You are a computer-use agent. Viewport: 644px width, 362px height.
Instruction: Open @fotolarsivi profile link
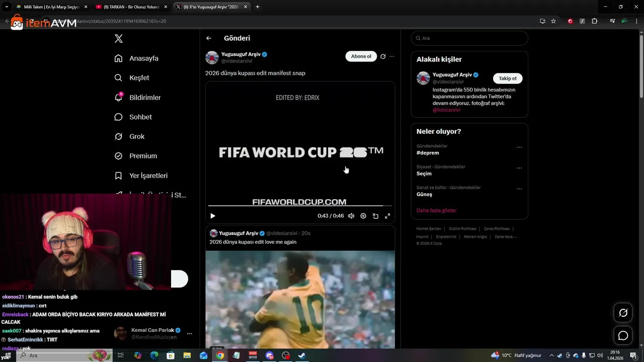(x=446, y=110)
